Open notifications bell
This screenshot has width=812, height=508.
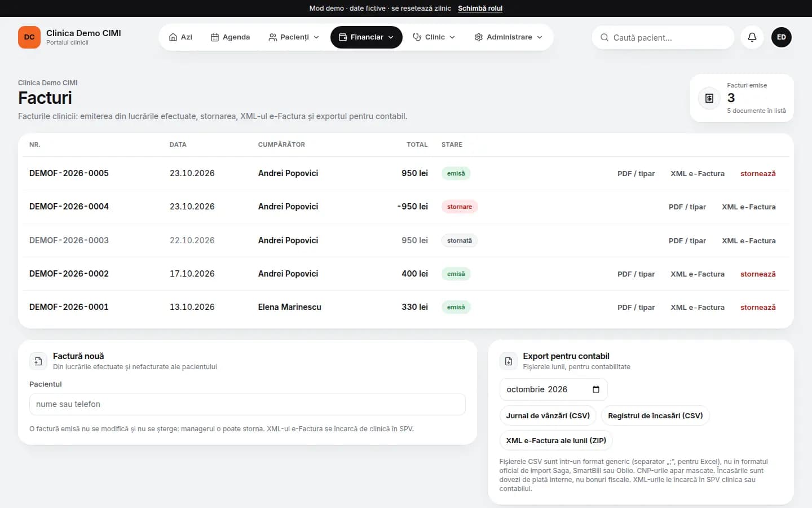click(752, 37)
